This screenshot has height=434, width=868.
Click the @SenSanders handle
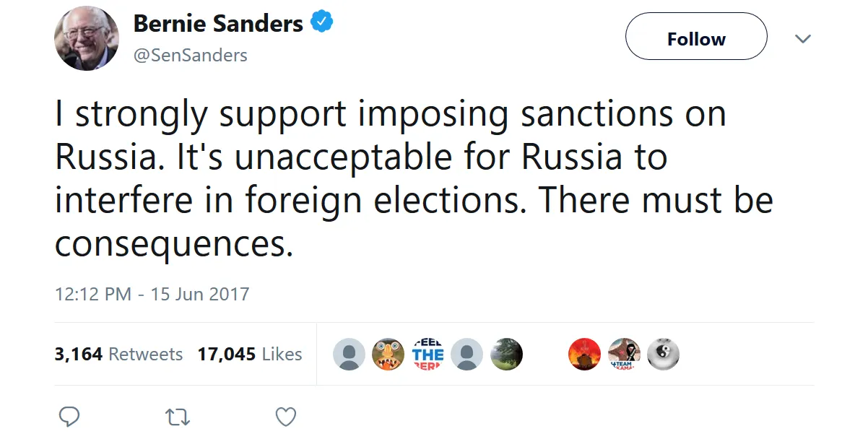pyautogui.click(x=191, y=55)
